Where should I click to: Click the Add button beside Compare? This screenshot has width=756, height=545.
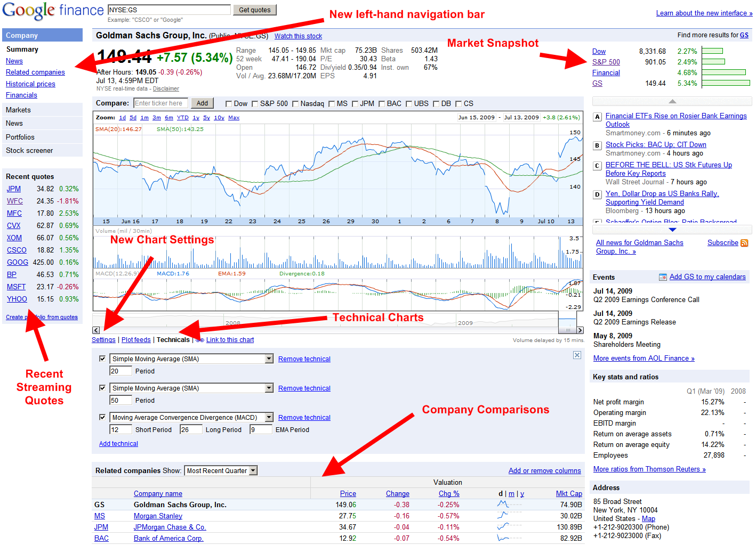tap(202, 103)
